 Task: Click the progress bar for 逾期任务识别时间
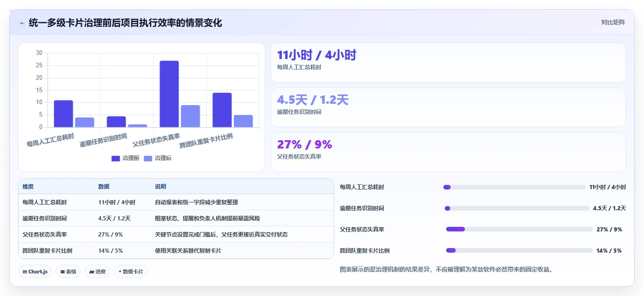[517, 208]
